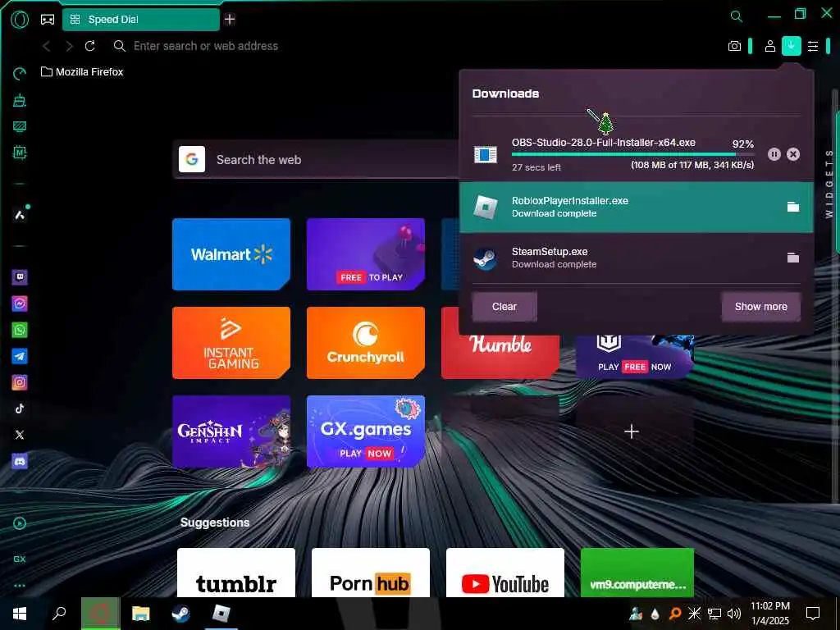The width and height of the screenshot is (840, 630).
Task: Click the Google logo in the search box
Action: pyautogui.click(x=192, y=160)
